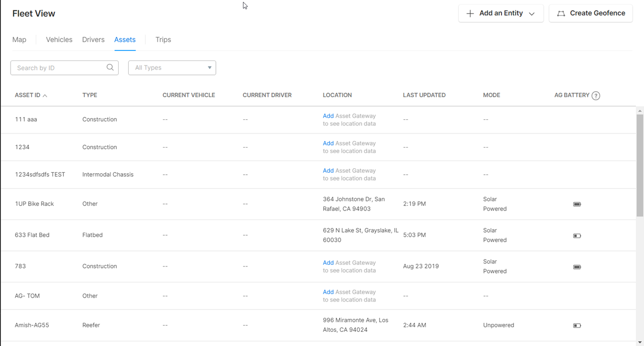Select asset ID AG- TOM
Image resolution: width=644 pixels, height=346 pixels.
point(27,296)
